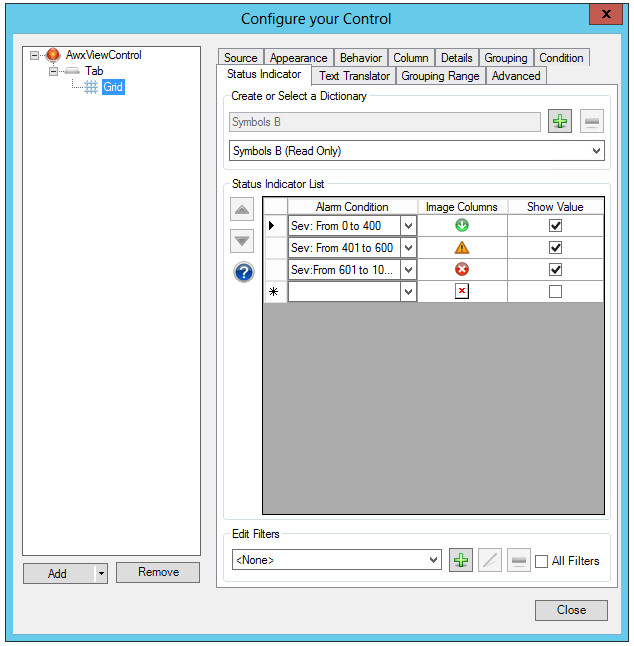Click the move up arrow button

[x=242, y=210]
